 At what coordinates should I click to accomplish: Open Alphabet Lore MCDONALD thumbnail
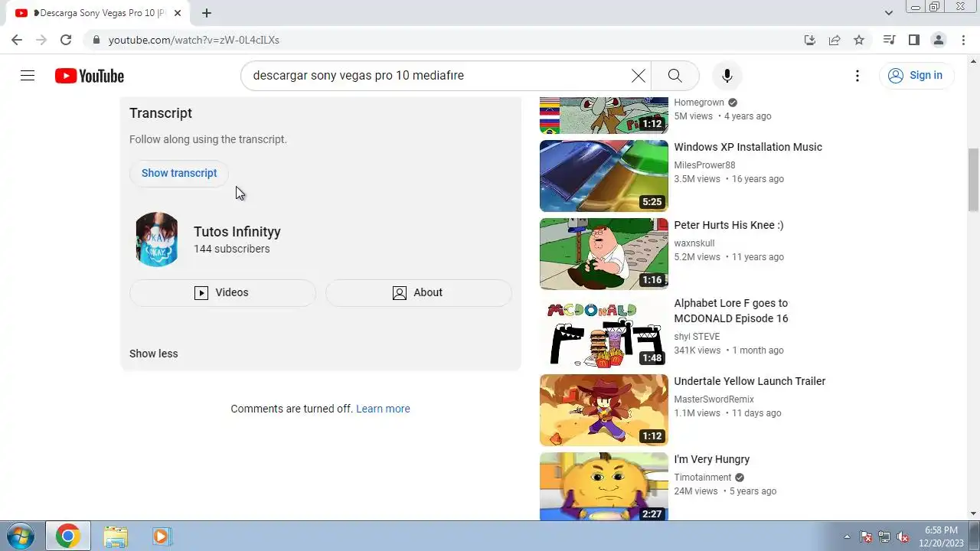[x=604, y=332]
